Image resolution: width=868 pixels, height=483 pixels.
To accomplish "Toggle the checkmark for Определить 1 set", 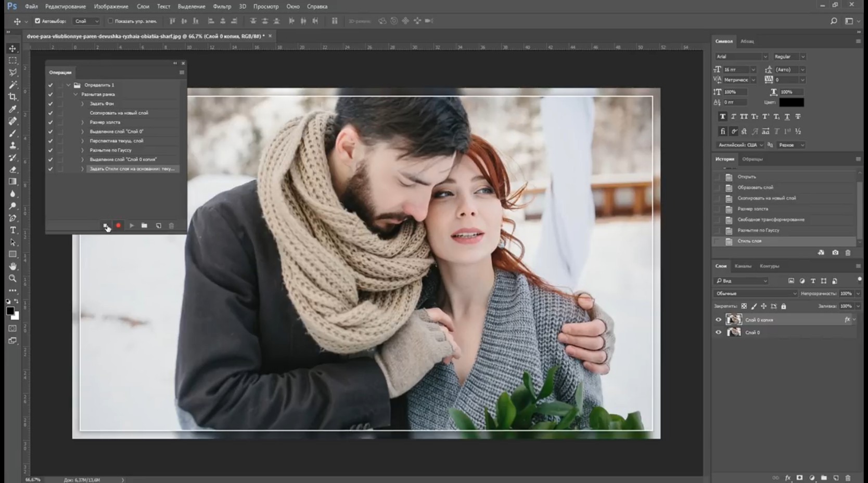I will [x=50, y=85].
